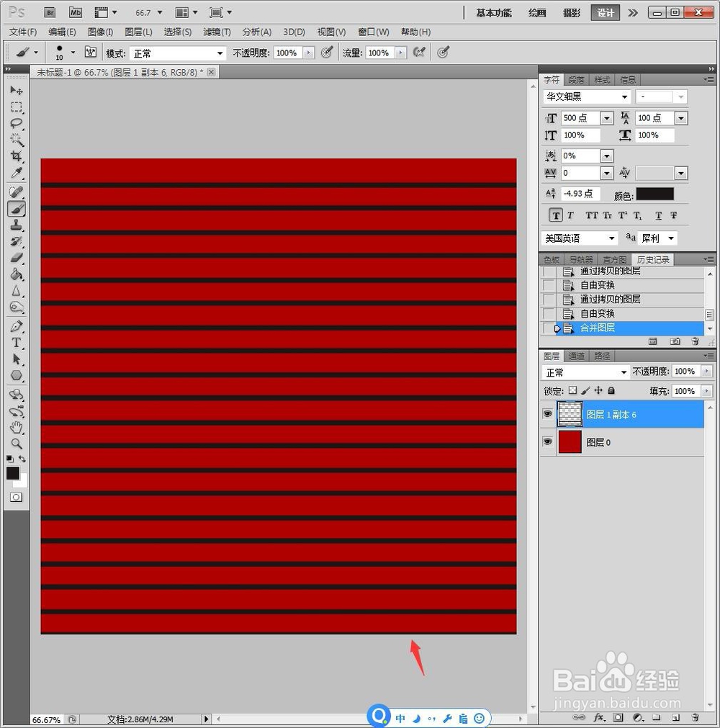Screen dimensions: 720x728
Task: Select the Eraser tool
Action: pos(17,258)
